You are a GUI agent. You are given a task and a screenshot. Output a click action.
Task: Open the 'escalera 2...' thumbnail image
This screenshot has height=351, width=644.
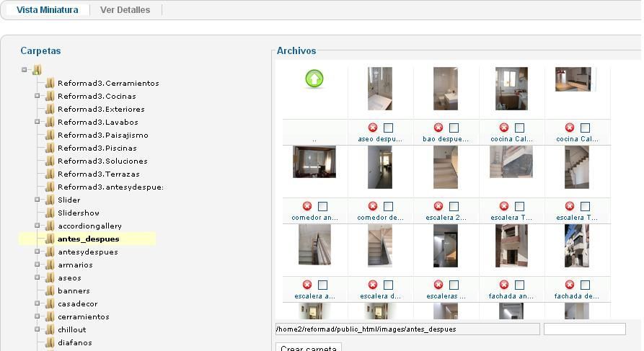pos(446,167)
